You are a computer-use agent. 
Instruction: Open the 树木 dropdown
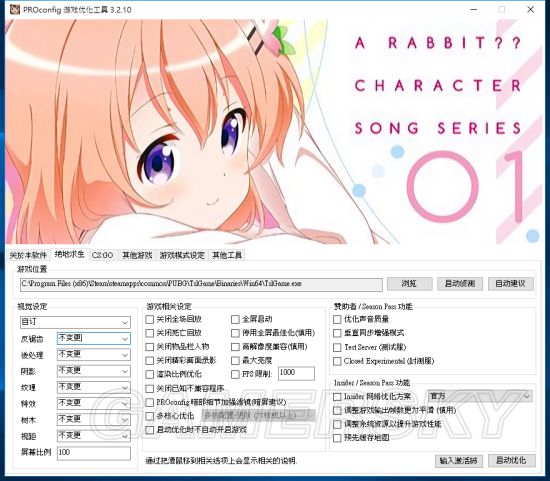tap(94, 420)
